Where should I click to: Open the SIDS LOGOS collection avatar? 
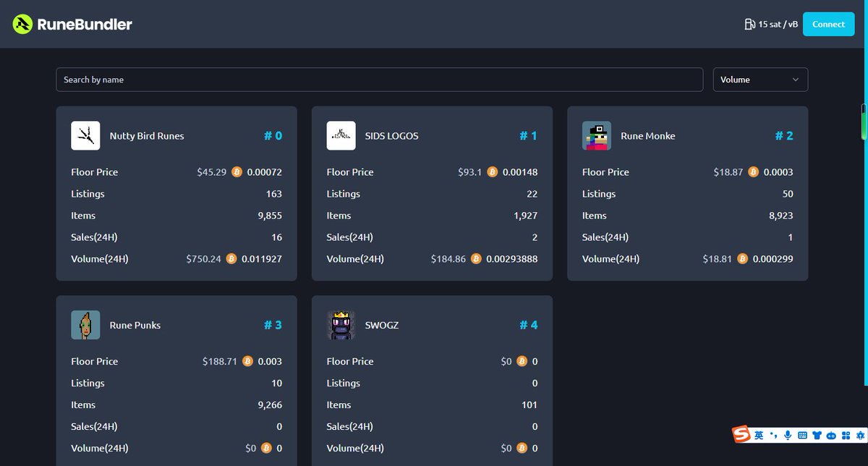pos(341,135)
